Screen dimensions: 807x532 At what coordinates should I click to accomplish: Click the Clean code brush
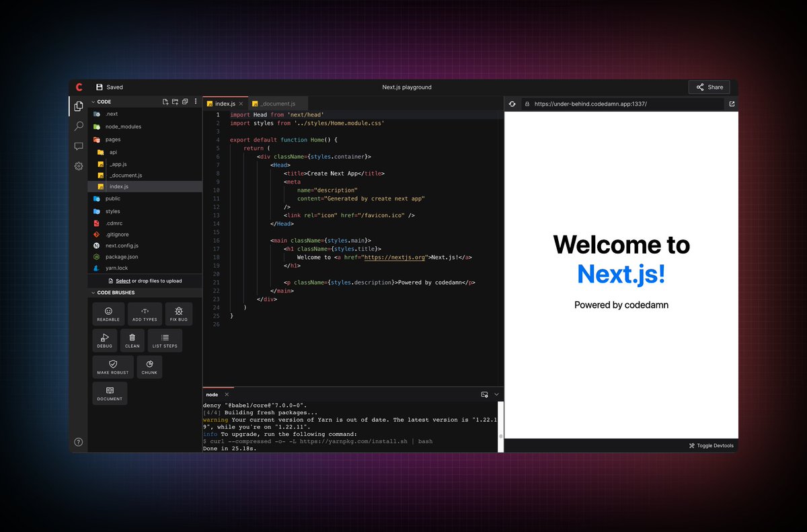(x=132, y=340)
